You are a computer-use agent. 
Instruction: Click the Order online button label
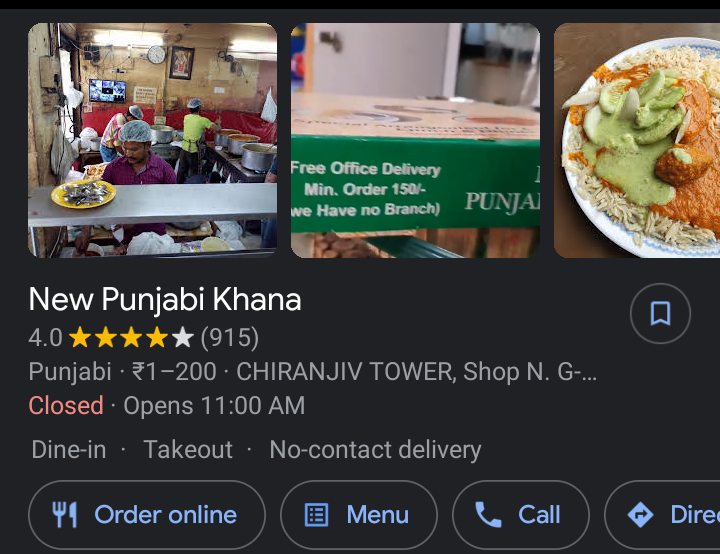pos(165,514)
